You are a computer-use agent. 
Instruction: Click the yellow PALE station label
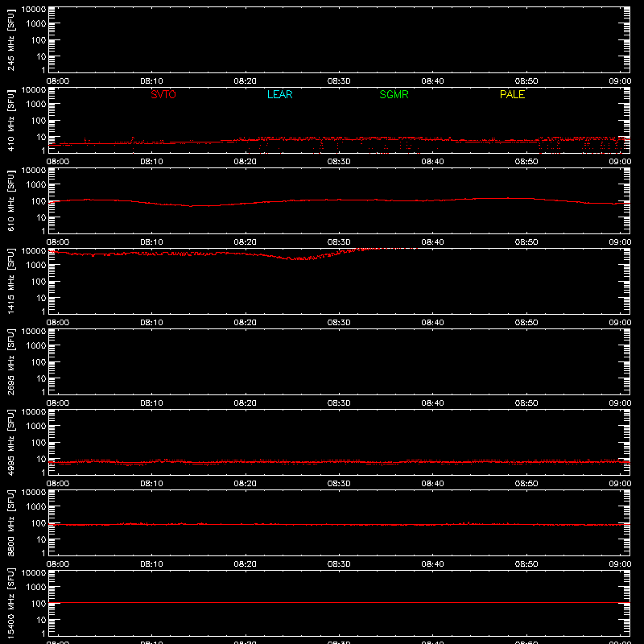pyautogui.click(x=512, y=94)
